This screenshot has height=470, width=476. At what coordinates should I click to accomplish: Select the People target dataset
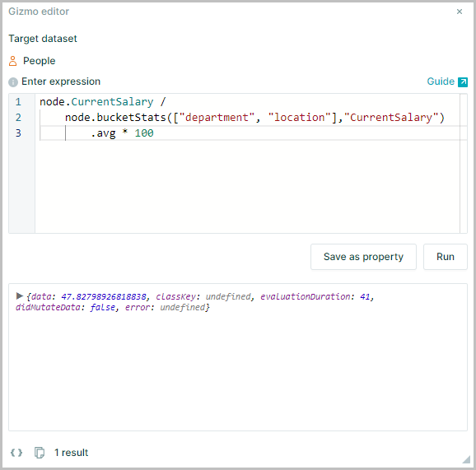pyautogui.click(x=40, y=61)
